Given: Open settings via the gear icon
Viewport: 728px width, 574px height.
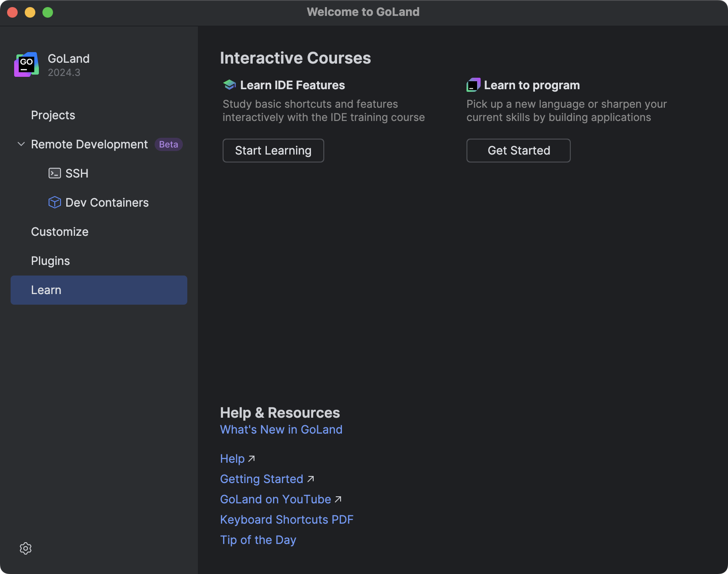Looking at the screenshot, I should click(26, 548).
